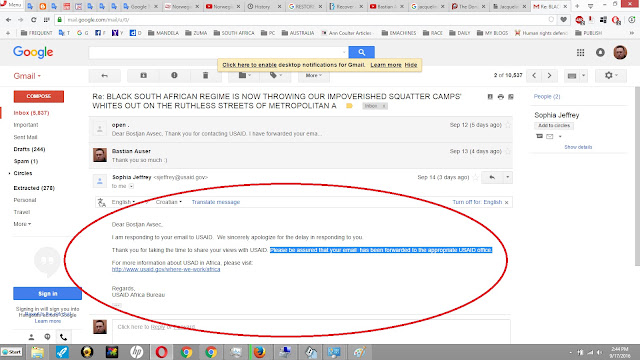
Task: Open Opera from the taskbar
Action: [x=161, y=352]
